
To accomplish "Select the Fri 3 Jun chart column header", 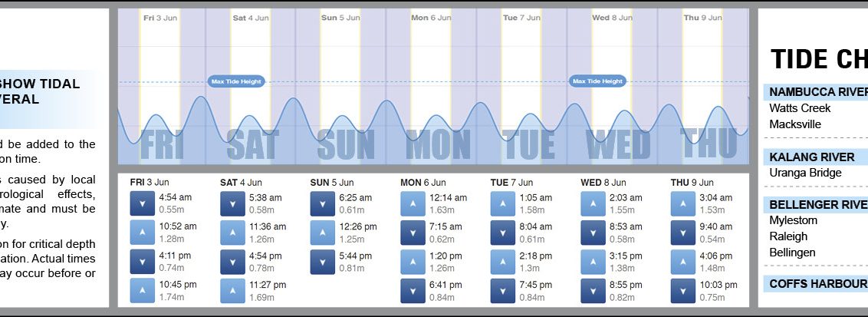I will pyautogui.click(x=159, y=18).
